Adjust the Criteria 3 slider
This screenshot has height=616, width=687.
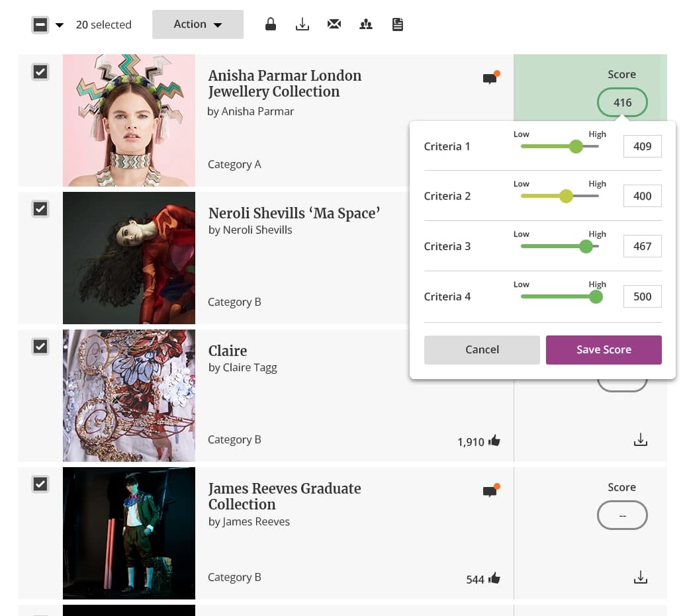[586, 246]
